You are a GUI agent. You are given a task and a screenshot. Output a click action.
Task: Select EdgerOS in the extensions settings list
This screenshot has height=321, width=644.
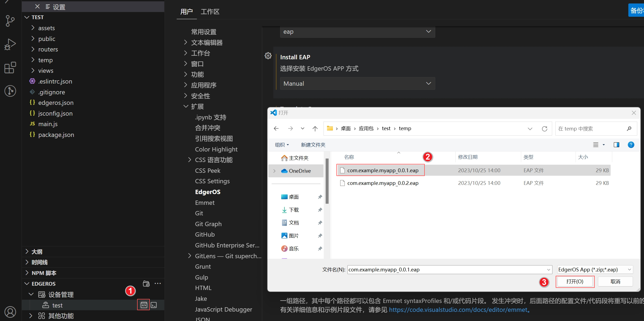point(208,192)
